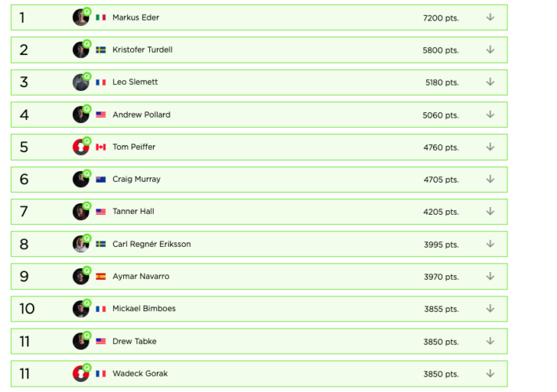Open Kristofer Turdell's rider profile name

[x=142, y=50]
